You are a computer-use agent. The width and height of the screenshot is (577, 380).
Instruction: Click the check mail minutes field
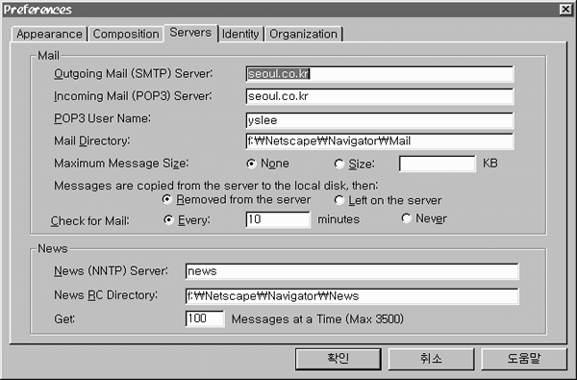278,220
